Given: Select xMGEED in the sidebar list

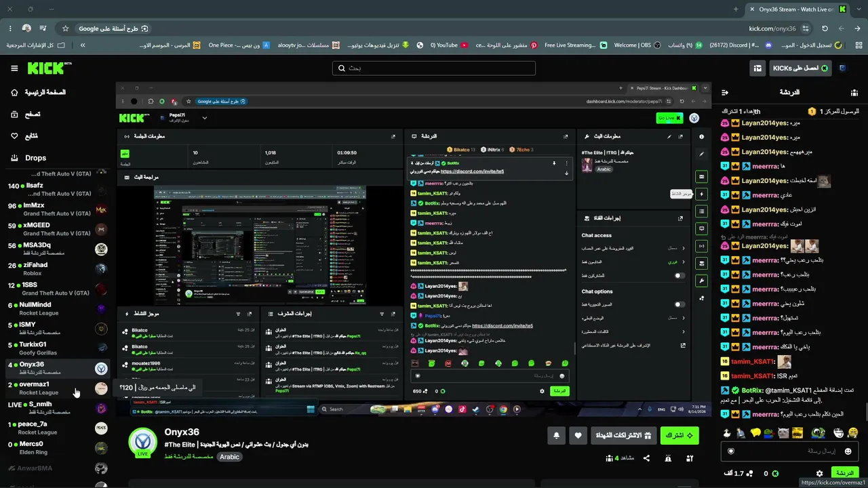Looking at the screenshot, I should tap(56, 229).
